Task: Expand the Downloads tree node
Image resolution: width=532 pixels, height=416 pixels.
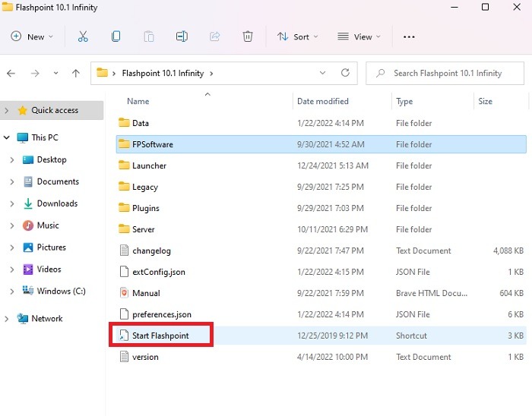Action: click(12, 203)
